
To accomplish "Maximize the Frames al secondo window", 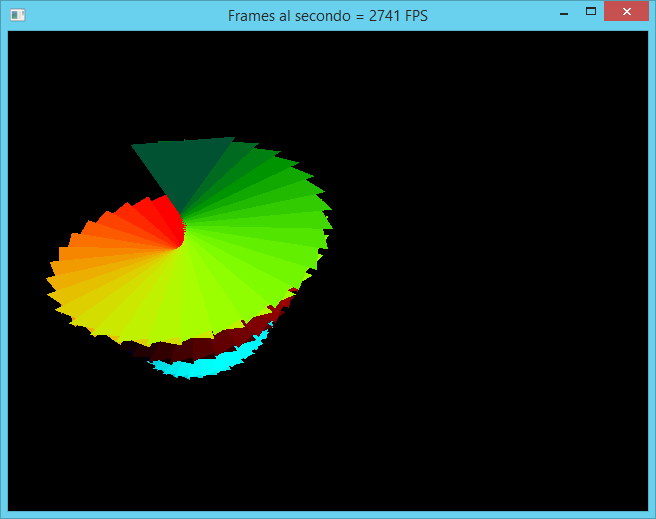I will 591,12.
